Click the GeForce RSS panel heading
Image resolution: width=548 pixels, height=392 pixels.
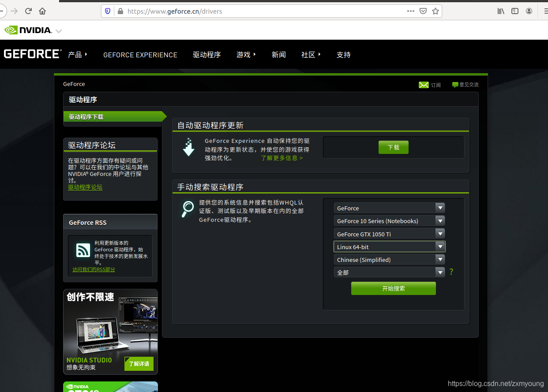[x=87, y=223]
